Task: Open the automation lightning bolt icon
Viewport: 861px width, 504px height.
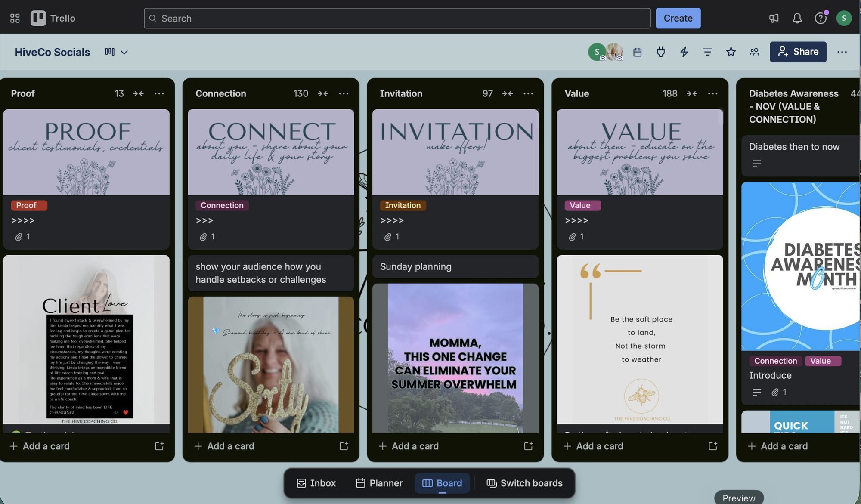Action: (684, 52)
